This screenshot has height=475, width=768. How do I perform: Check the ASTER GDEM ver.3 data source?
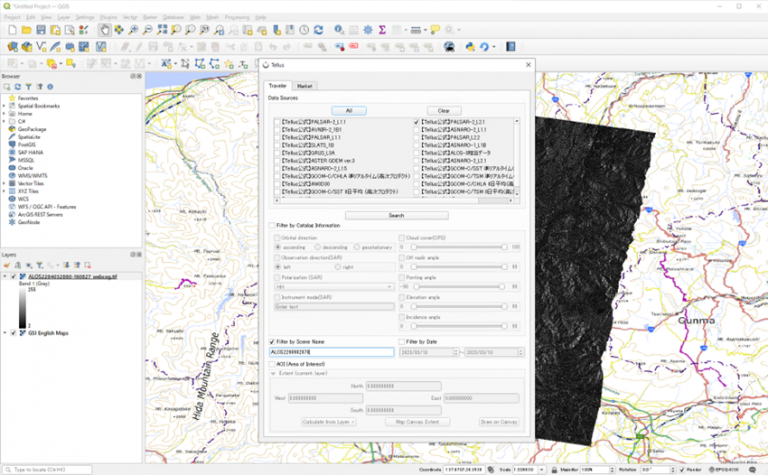[277, 161]
